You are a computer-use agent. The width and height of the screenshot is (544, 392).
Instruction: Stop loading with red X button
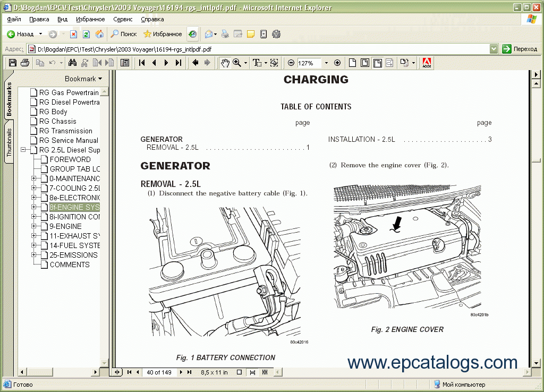[73, 34]
